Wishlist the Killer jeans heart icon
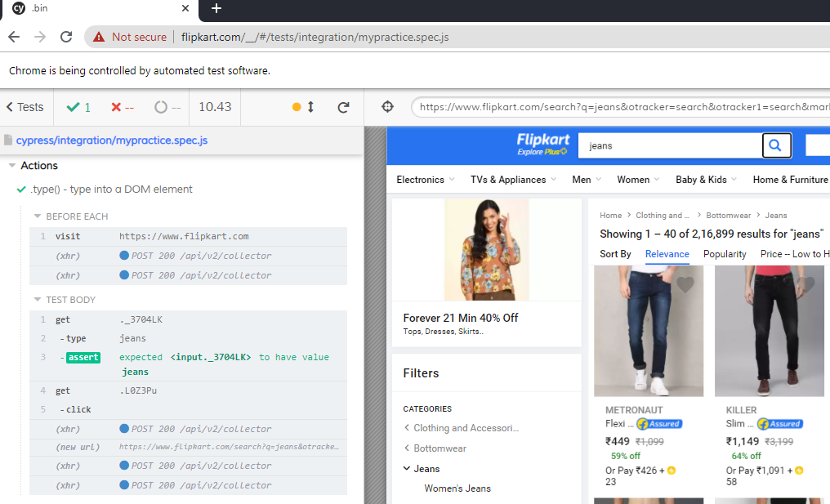The height and width of the screenshot is (504, 830). coord(806,284)
